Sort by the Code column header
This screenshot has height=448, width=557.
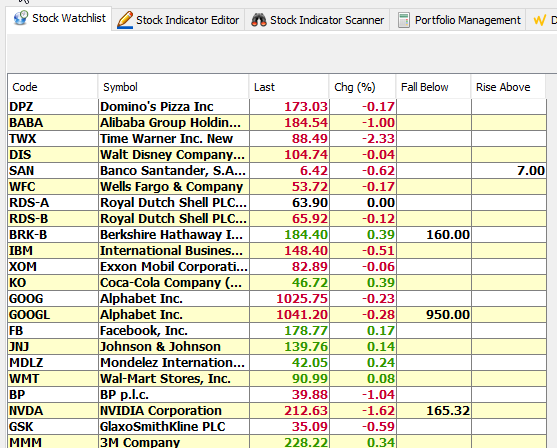(x=53, y=87)
